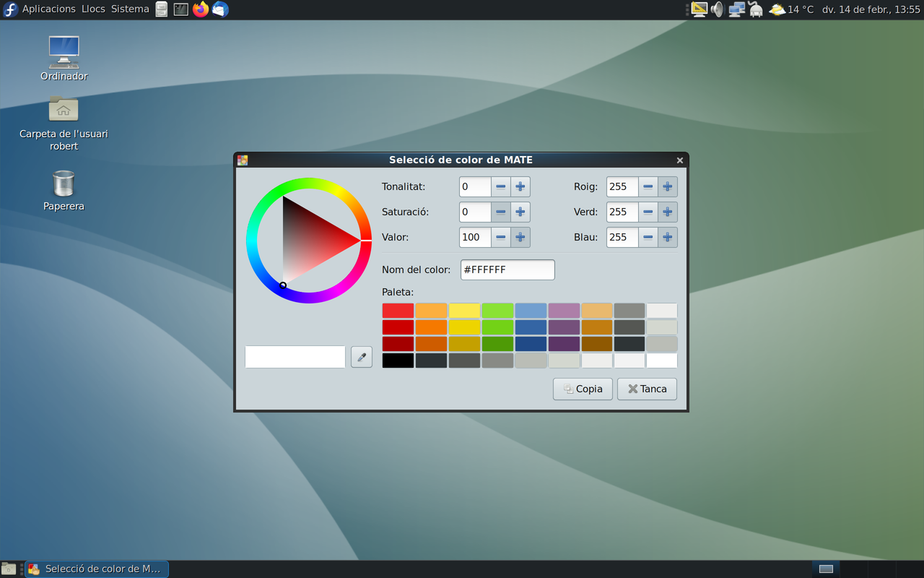Decrease the Blau value with minus button
The width and height of the screenshot is (924, 578).
(x=648, y=237)
